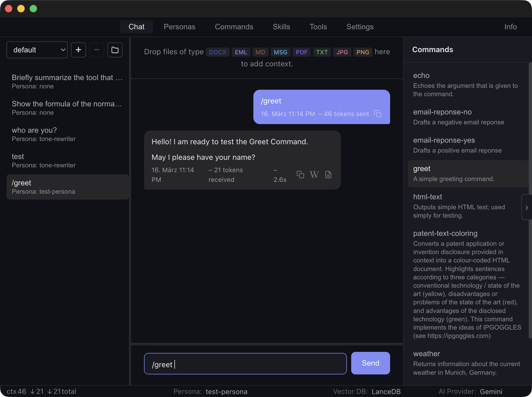This screenshot has height=397, width=532.
Task: Create a new chat with the plus icon
Action: 78,50
